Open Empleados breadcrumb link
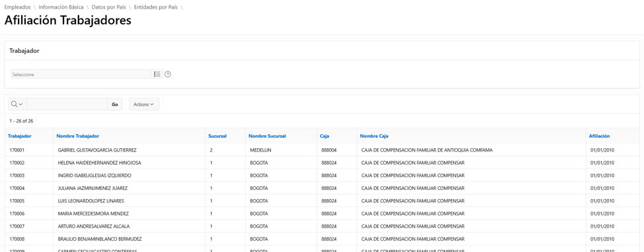Viewport: 644px width, 252px height. (x=17, y=7)
